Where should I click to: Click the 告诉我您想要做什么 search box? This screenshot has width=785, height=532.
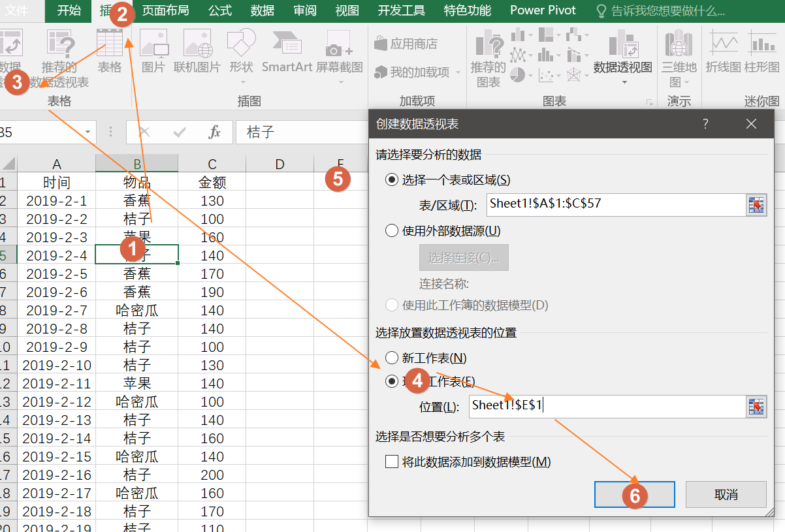661,10
